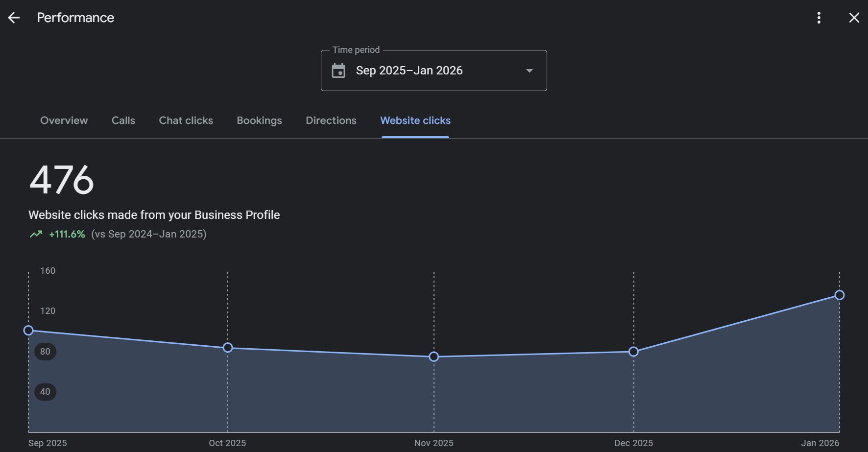
Task: View the Chat clicks tab
Action: (185, 120)
